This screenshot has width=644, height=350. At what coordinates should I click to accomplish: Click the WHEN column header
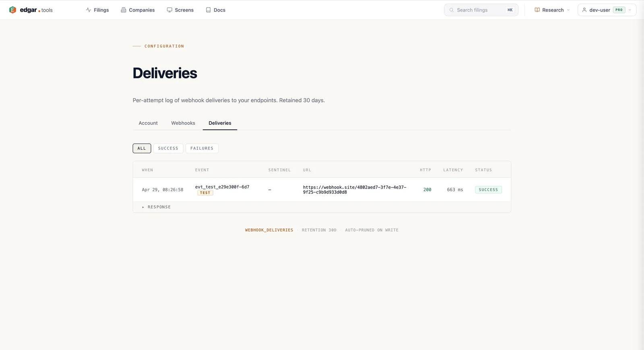click(x=147, y=170)
